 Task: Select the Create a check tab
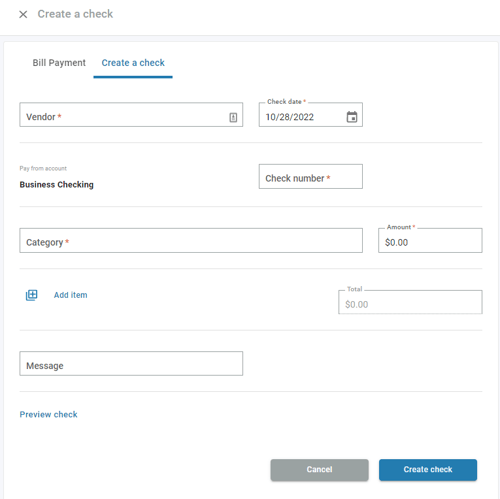tap(133, 63)
